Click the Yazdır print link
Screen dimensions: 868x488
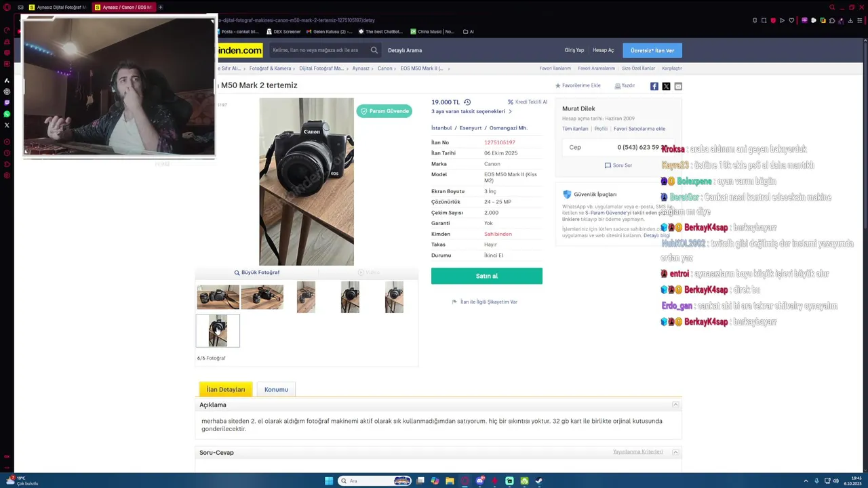click(x=625, y=85)
